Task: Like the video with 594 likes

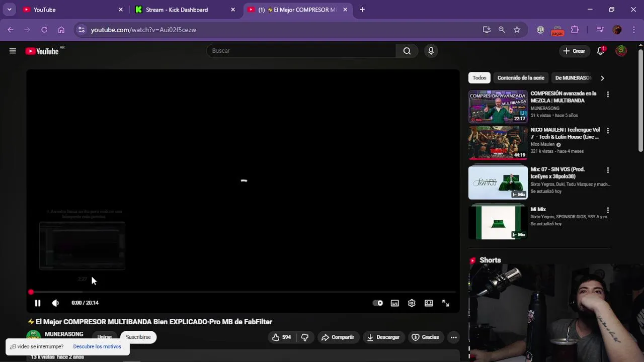Action: pos(281,337)
